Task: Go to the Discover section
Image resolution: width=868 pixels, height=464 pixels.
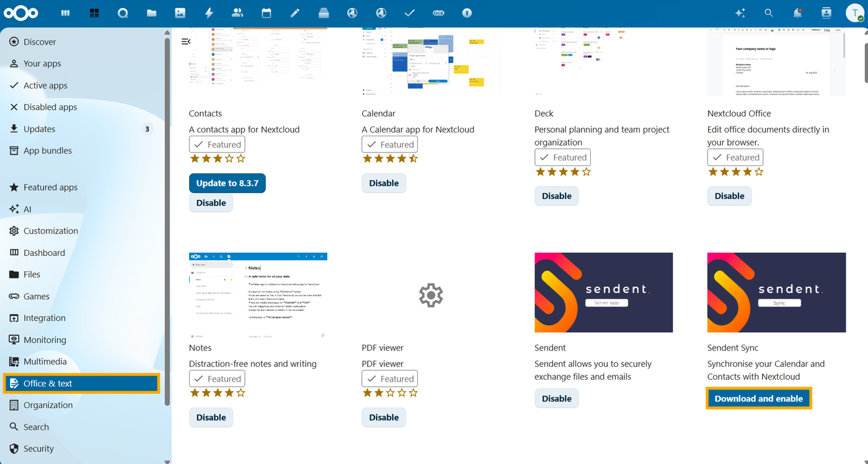Action: (x=82, y=42)
